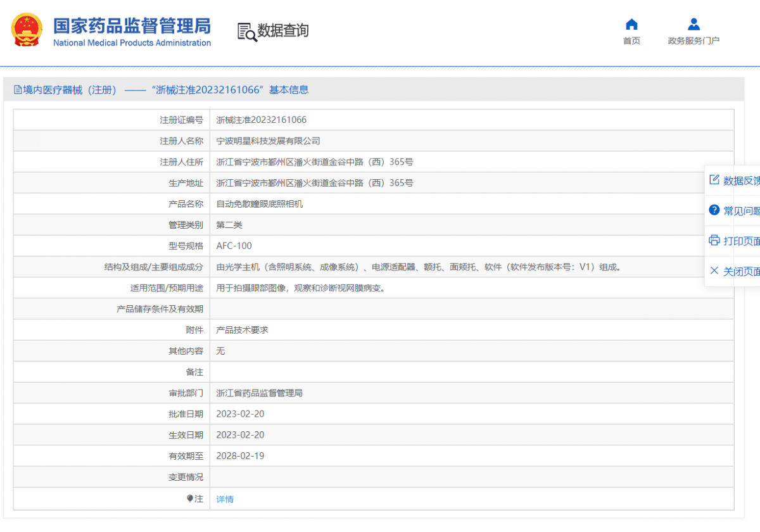Click the 首页 home icon
The width and height of the screenshot is (760, 532).
(x=631, y=25)
